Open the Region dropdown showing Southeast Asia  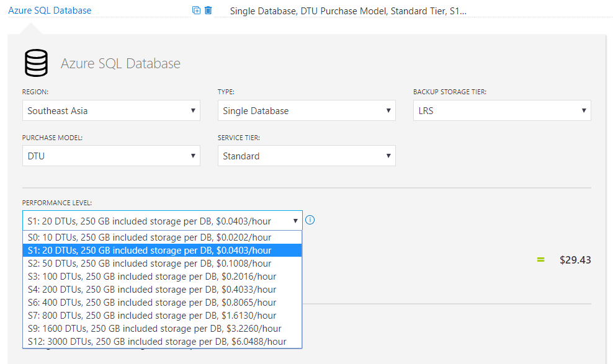(111, 110)
